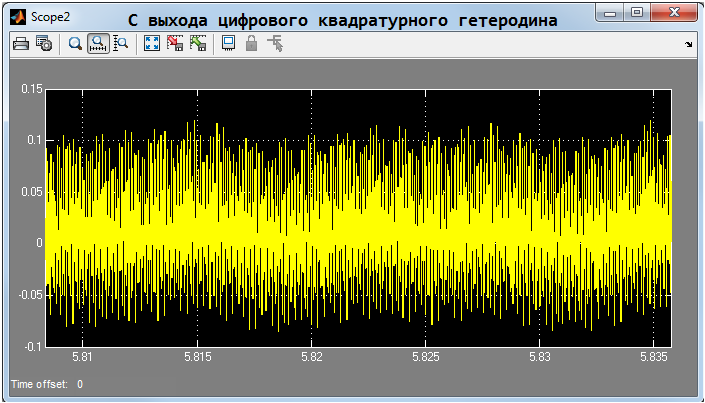The width and height of the screenshot is (705, 403).
Task: Click the 0.05 y-axis label
Action: point(32,192)
